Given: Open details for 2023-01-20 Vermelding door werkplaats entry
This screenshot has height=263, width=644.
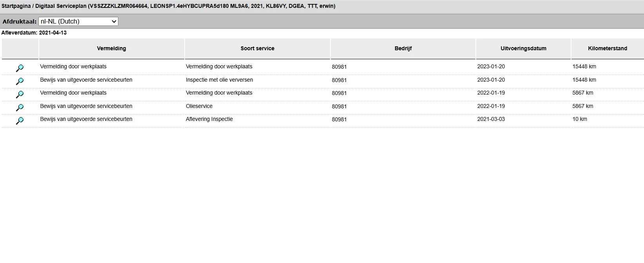Looking at the screenshot, I should (x=20, y=68).
